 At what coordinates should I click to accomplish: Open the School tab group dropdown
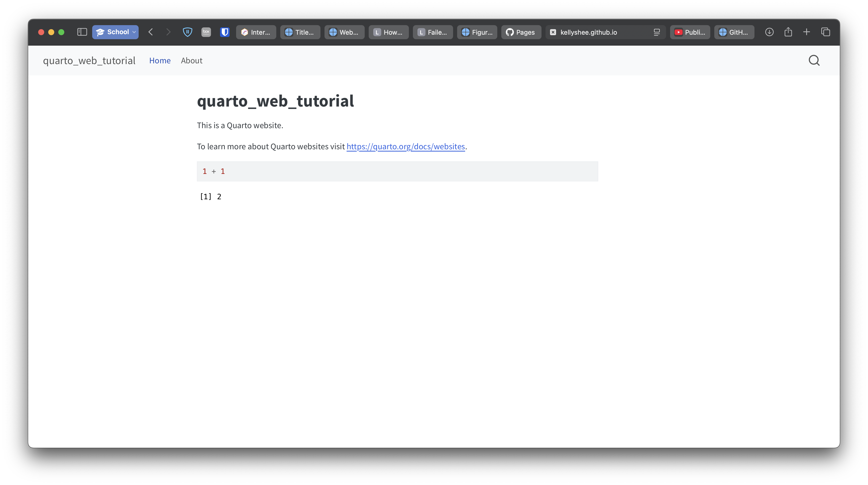(115, 32)
